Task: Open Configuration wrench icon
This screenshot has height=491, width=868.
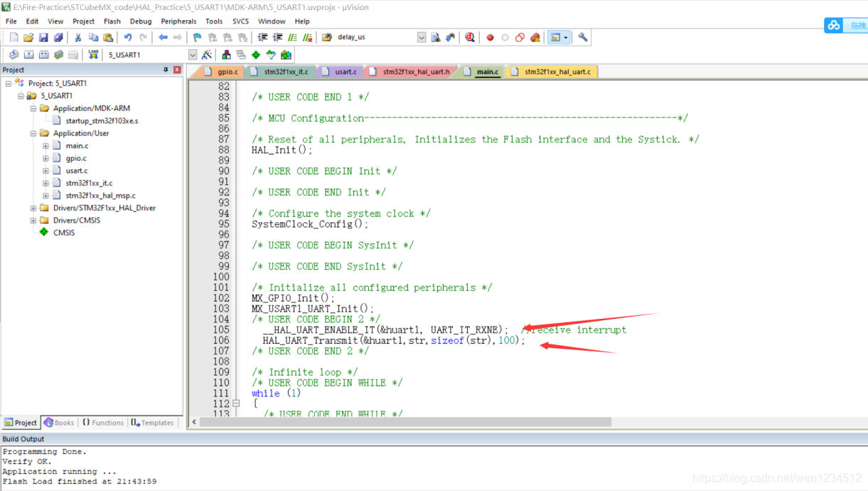Action: [583, 38]
